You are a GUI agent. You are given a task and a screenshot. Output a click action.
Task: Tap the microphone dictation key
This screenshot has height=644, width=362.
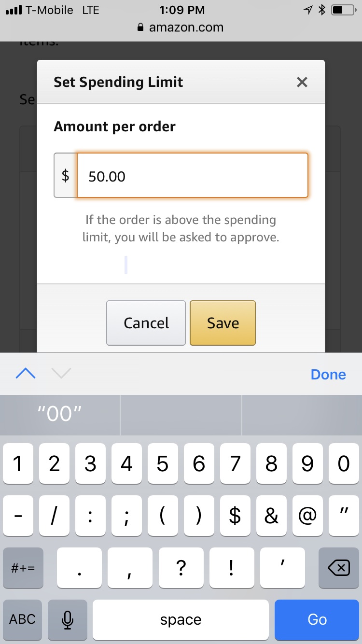tap(68, 619)
